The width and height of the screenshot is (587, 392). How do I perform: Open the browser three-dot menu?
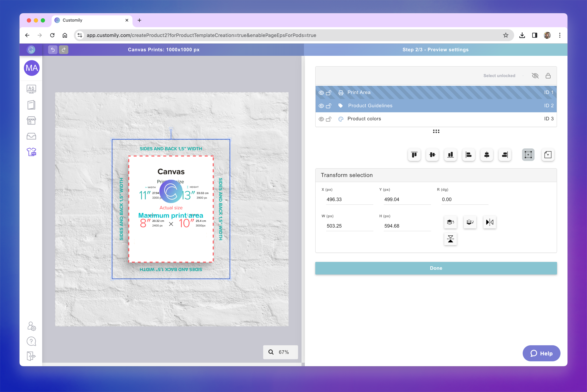point(559,35)
